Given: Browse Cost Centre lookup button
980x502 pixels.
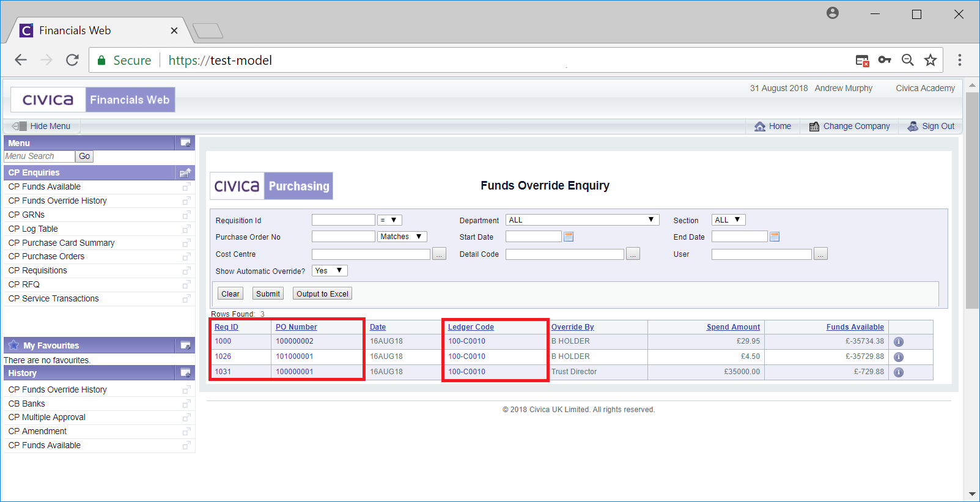Looking at the screenshot, I should coord(439,254).
